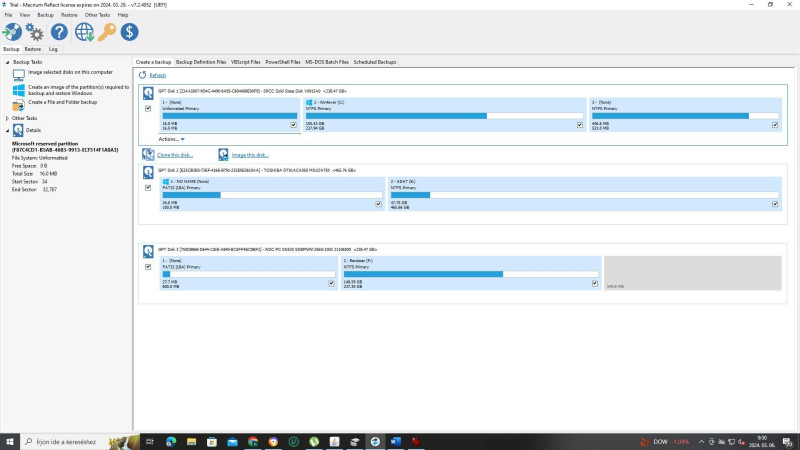Open settings via the gears toolbar icon
Image resolution: width=800 pixels, height=450 pixels.
[x=35, y=32]
